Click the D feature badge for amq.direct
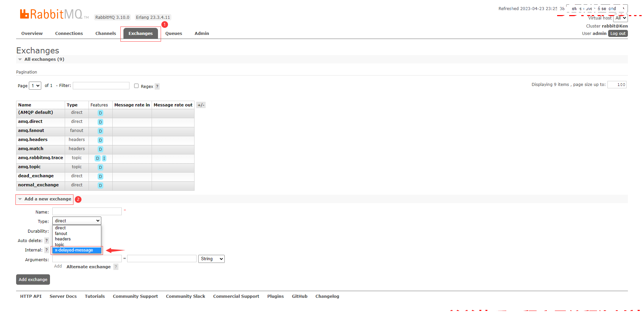Screen dimensions: 644x324 pos(100,122)
